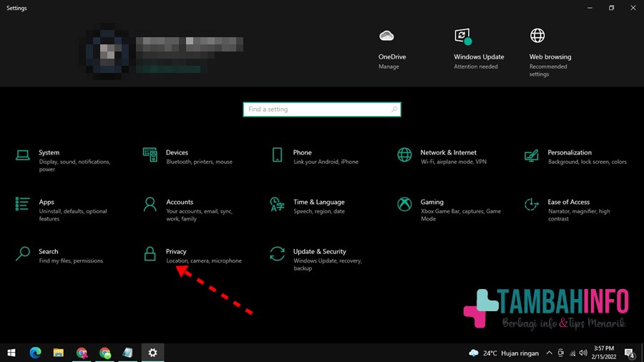Open the notepad-like app on taskbar

[x=128, y=353]
